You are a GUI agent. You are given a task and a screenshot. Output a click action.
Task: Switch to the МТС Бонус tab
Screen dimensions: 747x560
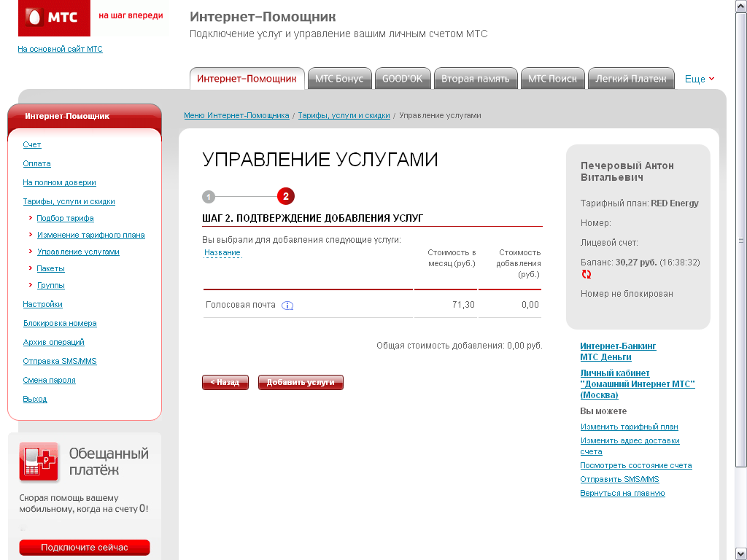click(x=339, y=79)
